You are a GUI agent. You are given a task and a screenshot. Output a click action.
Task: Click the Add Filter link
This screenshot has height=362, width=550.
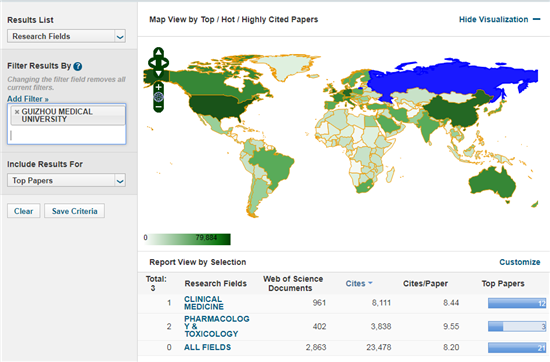click(28, 99)
